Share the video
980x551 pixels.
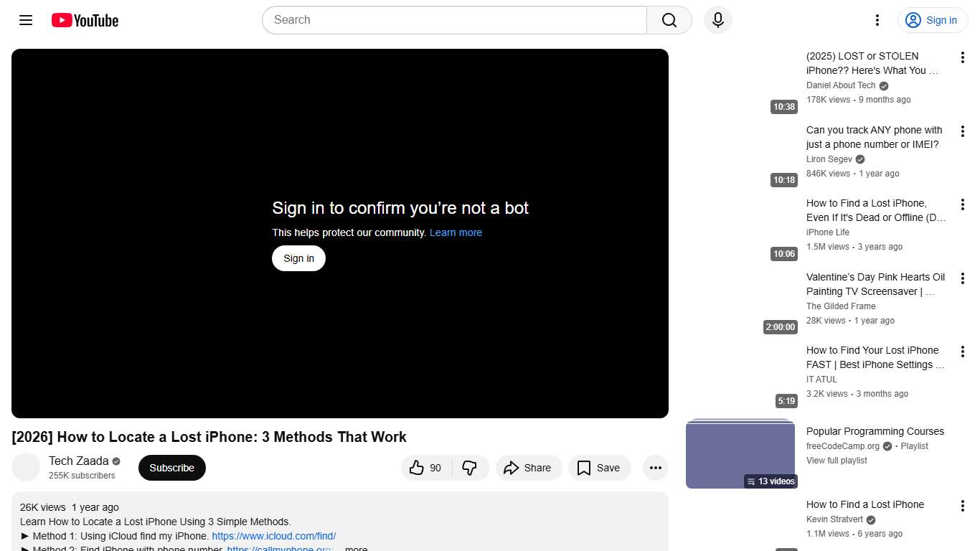click(x=527, y=468)
